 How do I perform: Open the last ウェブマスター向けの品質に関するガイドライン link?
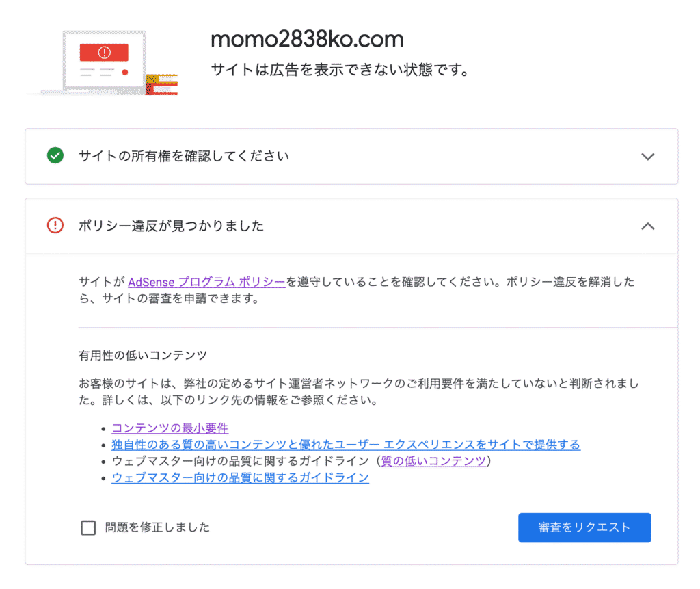[x=240, y=477]
